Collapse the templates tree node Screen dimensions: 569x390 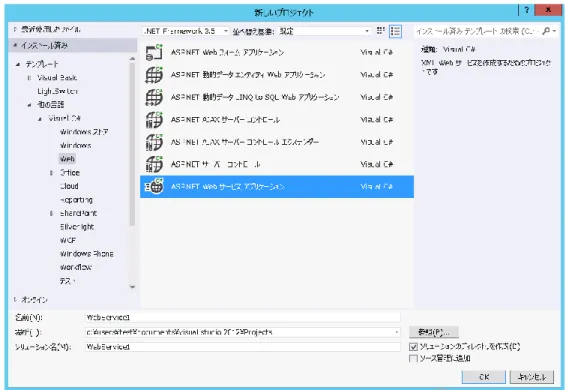click(18, 65)
